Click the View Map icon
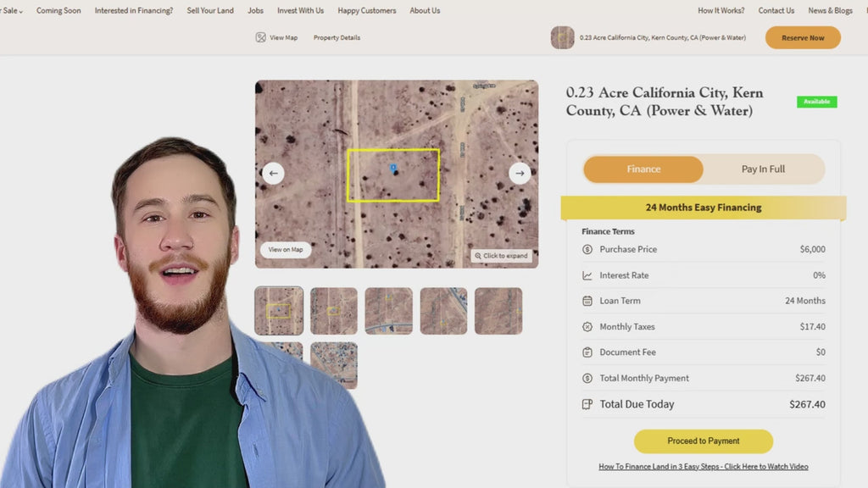Viewport: 868px width, 488px height. point(261,37)
